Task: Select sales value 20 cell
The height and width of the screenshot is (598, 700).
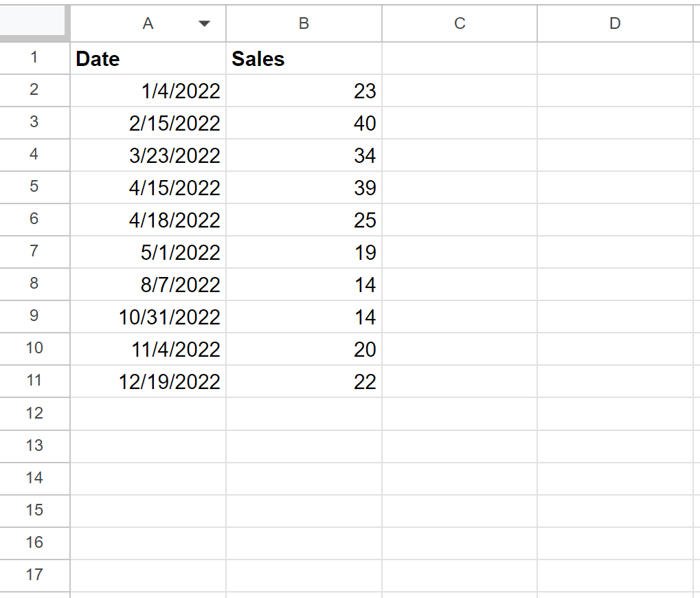Action: click(x=304, y=349)
